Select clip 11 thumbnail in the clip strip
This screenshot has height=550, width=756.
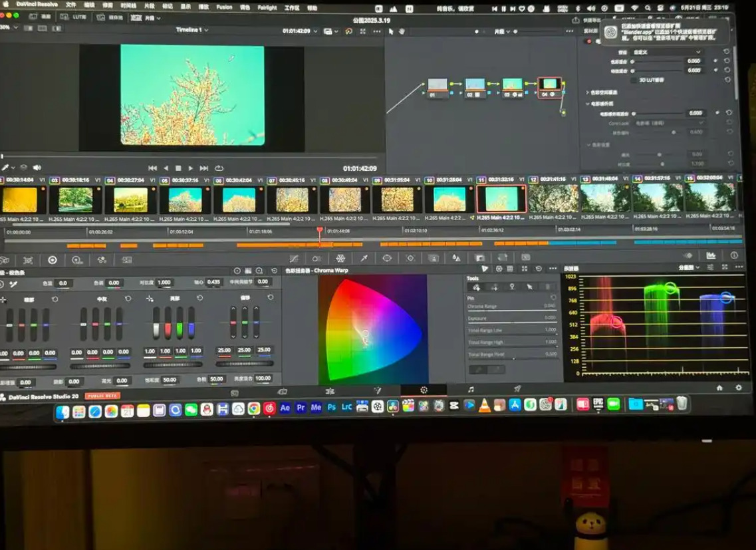point(501,199)
